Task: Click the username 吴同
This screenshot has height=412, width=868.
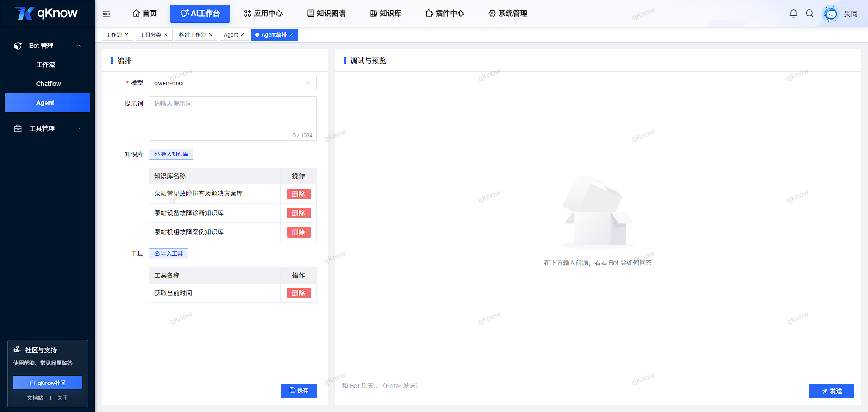Action: 850,14
